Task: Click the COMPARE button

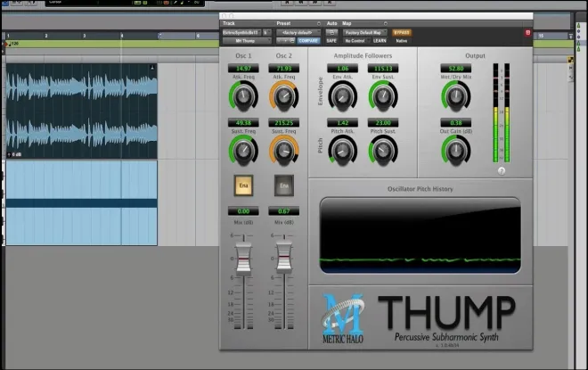Action: (308, 40)
